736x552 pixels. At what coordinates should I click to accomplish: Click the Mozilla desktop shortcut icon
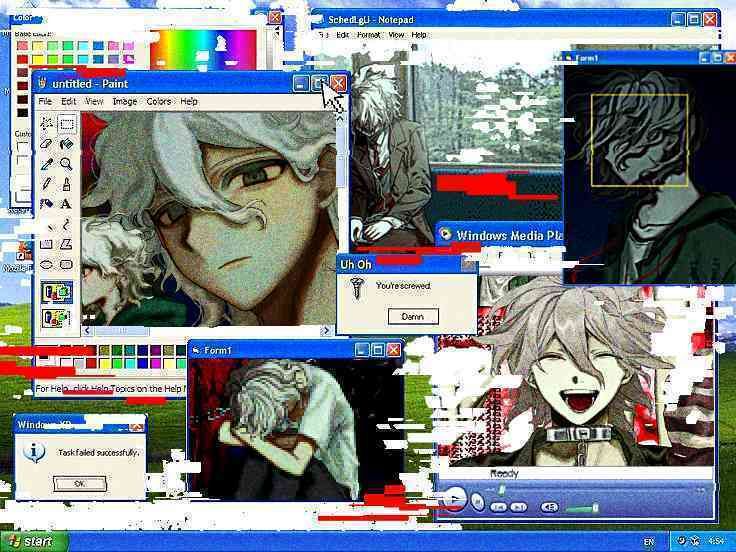23,252
